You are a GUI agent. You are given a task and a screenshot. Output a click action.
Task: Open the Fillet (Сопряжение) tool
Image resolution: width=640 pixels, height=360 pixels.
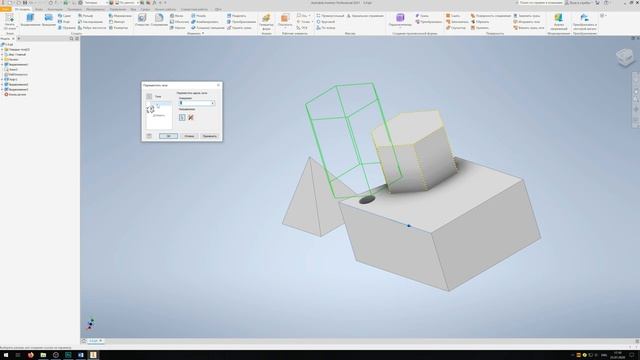click(x=159, y=20)
